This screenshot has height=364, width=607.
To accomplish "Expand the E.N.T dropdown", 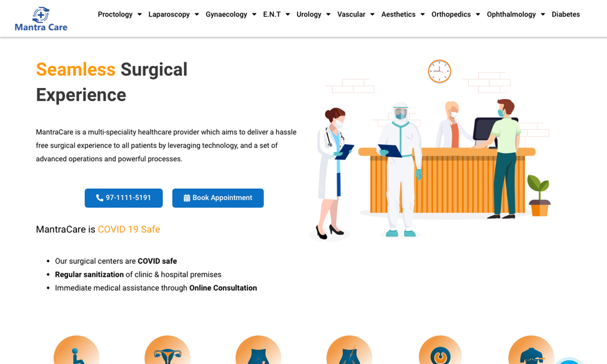I will click(276, 15).
